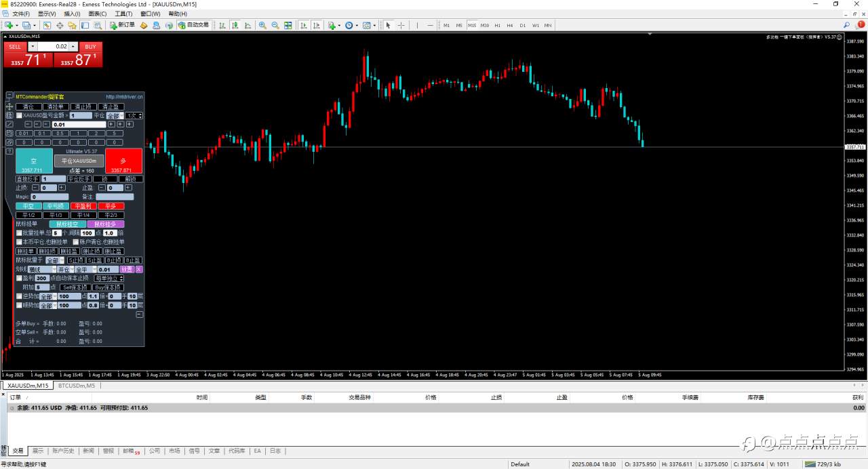Open the 横线 line type dropdown
The height and width of the screenshot is (469, 868).
tap(42, 269)
